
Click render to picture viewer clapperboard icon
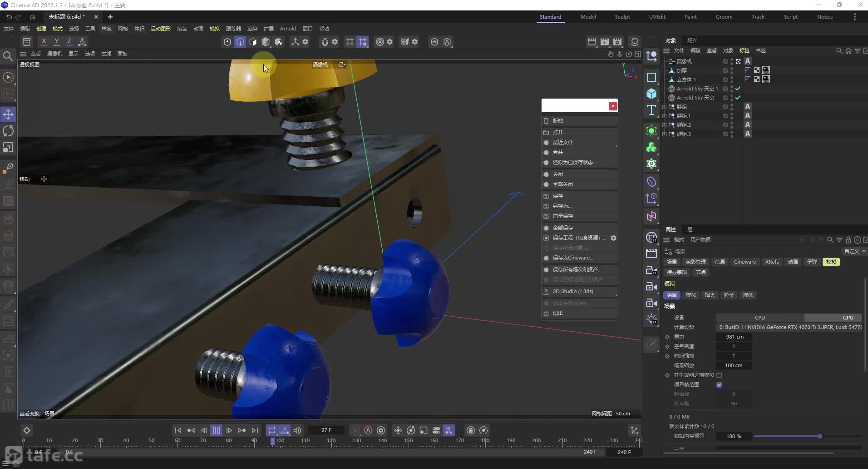(605, 42)
